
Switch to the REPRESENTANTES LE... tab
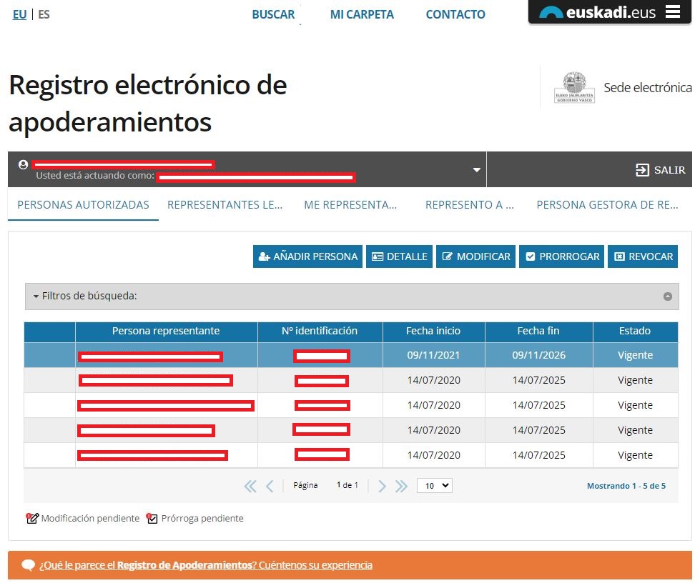pyautogui.click(x=226, y=205)
